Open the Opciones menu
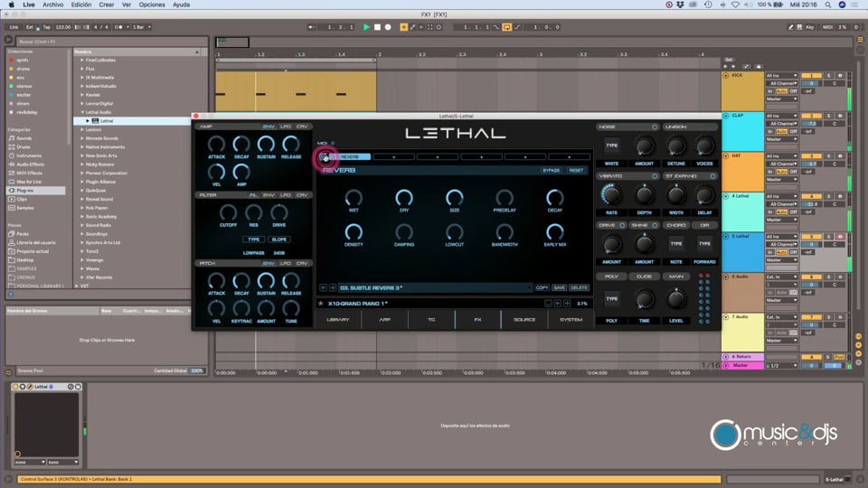The height and width of the screenshot is (488, 868). [x=152, y=5]
